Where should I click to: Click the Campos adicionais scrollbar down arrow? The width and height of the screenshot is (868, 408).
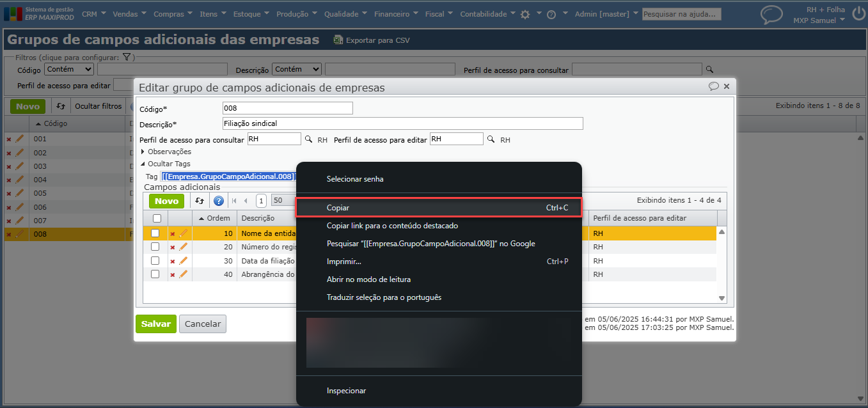point(722,298)
